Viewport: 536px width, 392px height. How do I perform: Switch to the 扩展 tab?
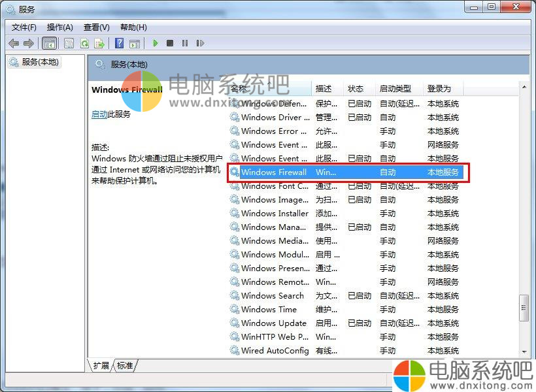(x=101, y=365)
